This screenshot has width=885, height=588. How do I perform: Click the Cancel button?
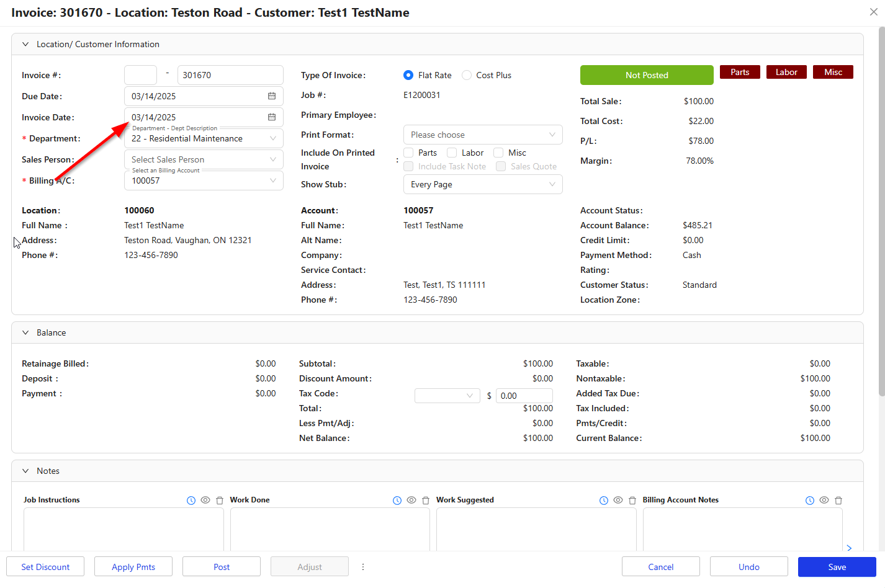661,567
